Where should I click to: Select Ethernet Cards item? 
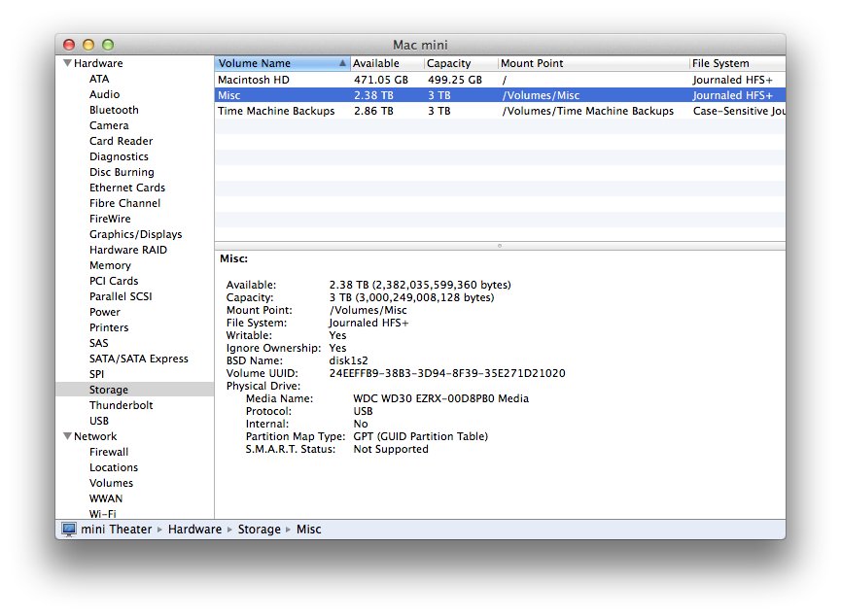(x=127, y=188)
